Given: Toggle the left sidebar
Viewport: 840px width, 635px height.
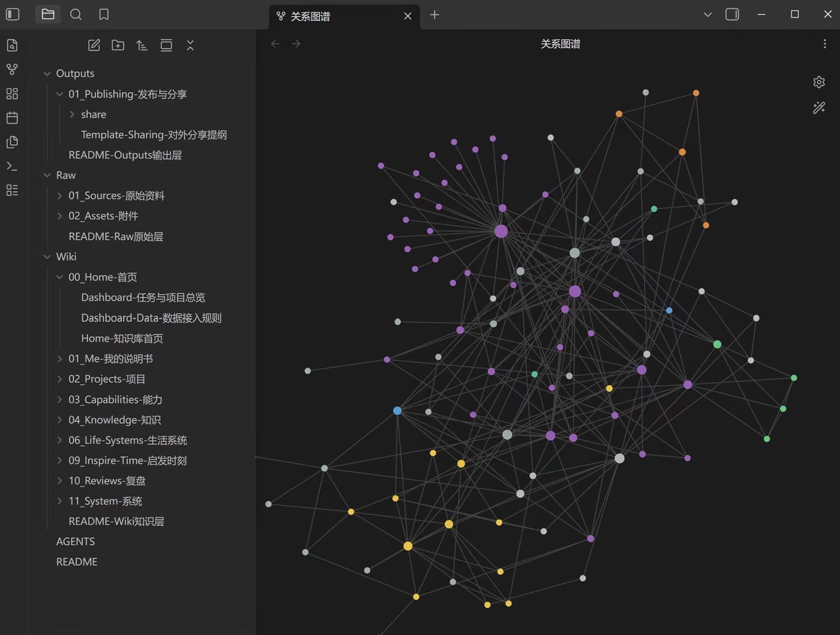Looking at the screenshot, I should [13, 15].
